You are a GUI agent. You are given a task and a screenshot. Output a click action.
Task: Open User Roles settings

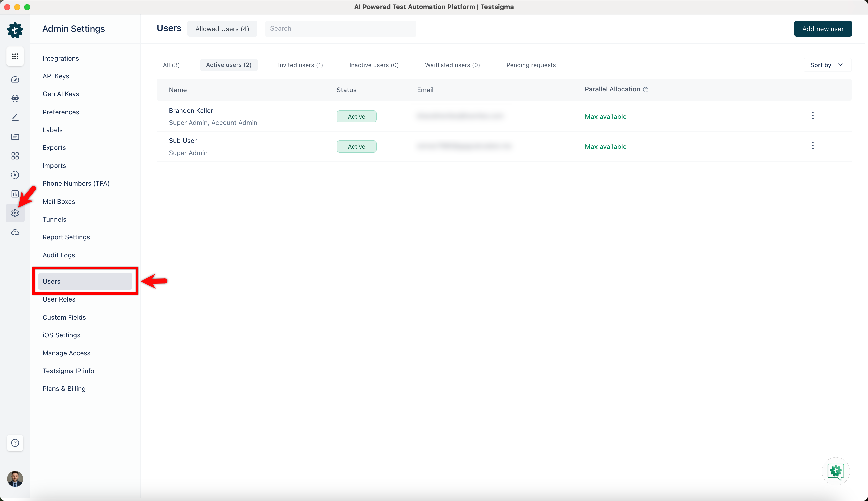(x=59, y=299)
